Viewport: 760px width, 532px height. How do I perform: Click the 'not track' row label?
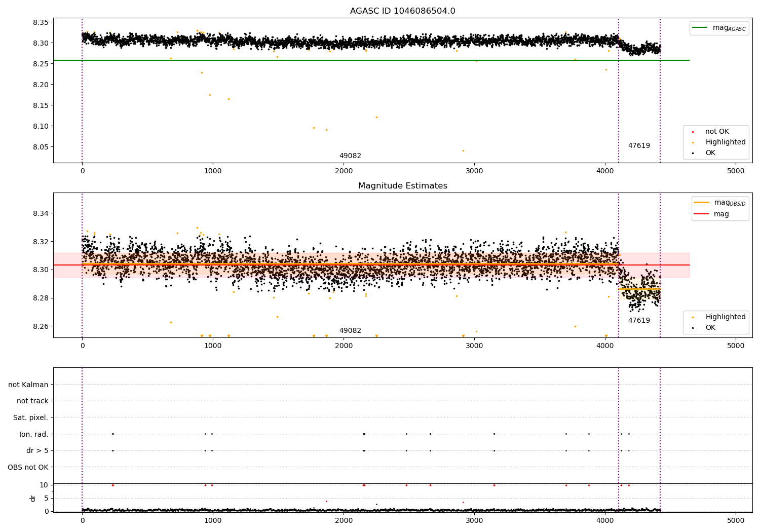pyautogui.click(x=32, y=401)
